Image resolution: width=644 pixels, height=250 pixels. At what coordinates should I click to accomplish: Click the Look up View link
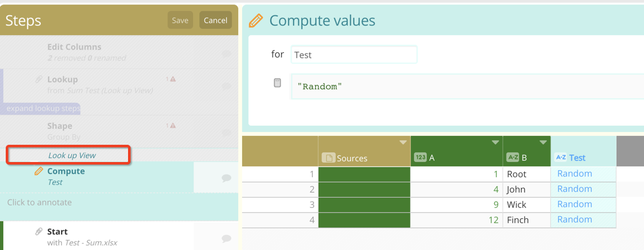pos(72,156)
